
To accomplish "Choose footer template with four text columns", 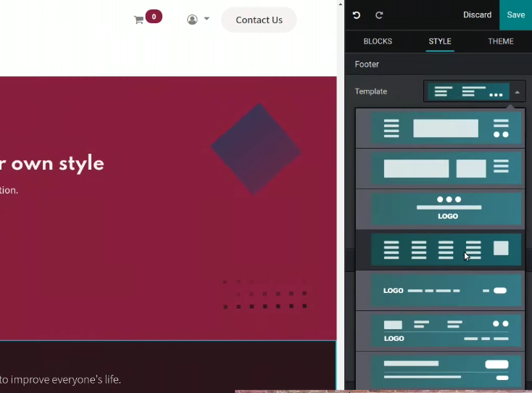I will (446, 249).
